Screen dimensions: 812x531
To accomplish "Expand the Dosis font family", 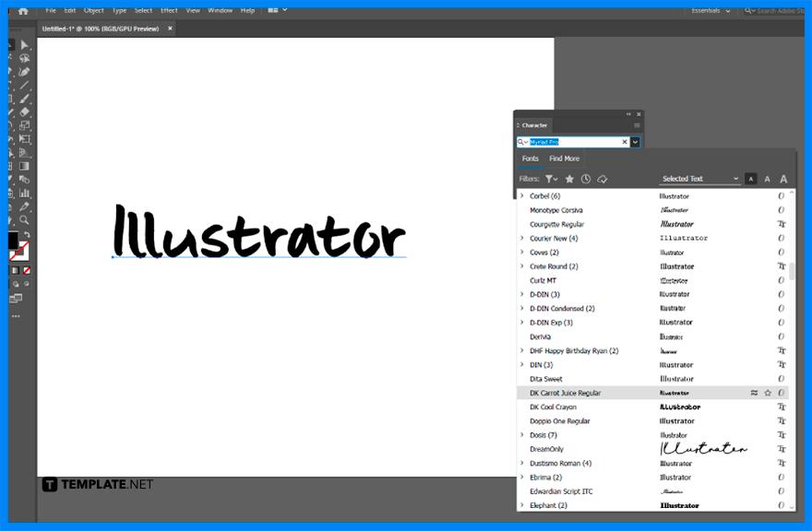I will (521, 434).
